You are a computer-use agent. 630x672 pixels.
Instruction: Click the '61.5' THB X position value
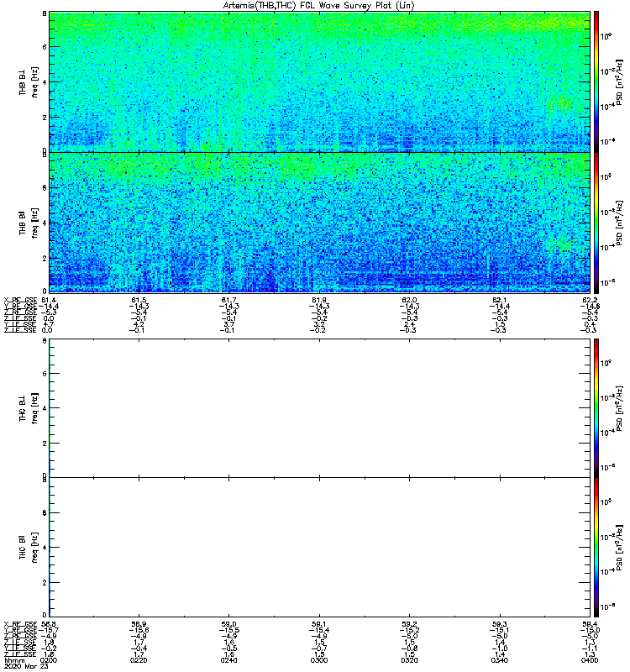point(139,300)
